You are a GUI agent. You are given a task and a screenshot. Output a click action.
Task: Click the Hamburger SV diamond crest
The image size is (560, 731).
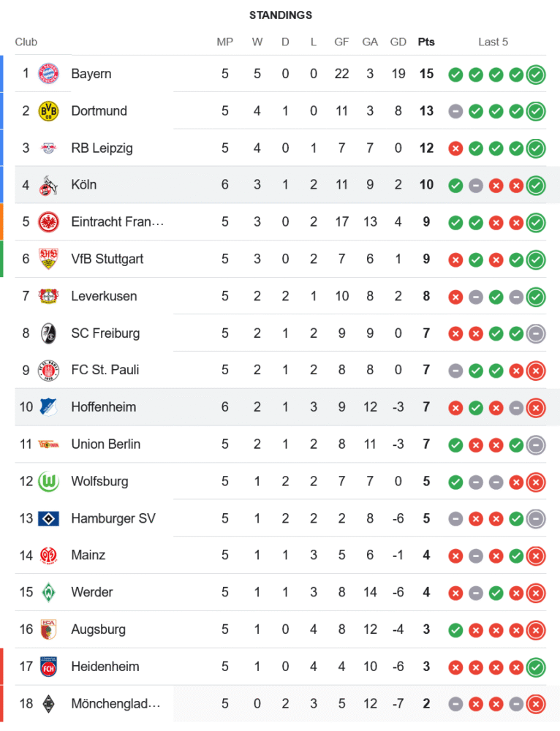tap(49, 518)
